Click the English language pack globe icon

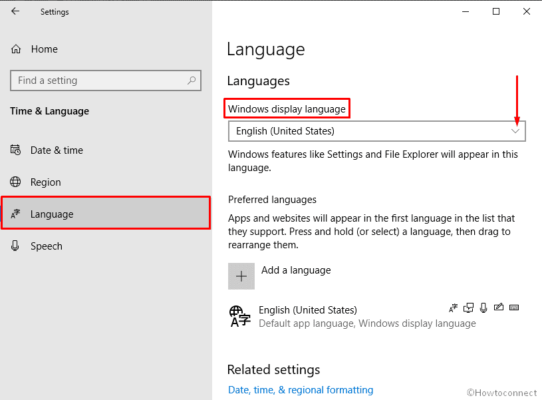point(240,316)
